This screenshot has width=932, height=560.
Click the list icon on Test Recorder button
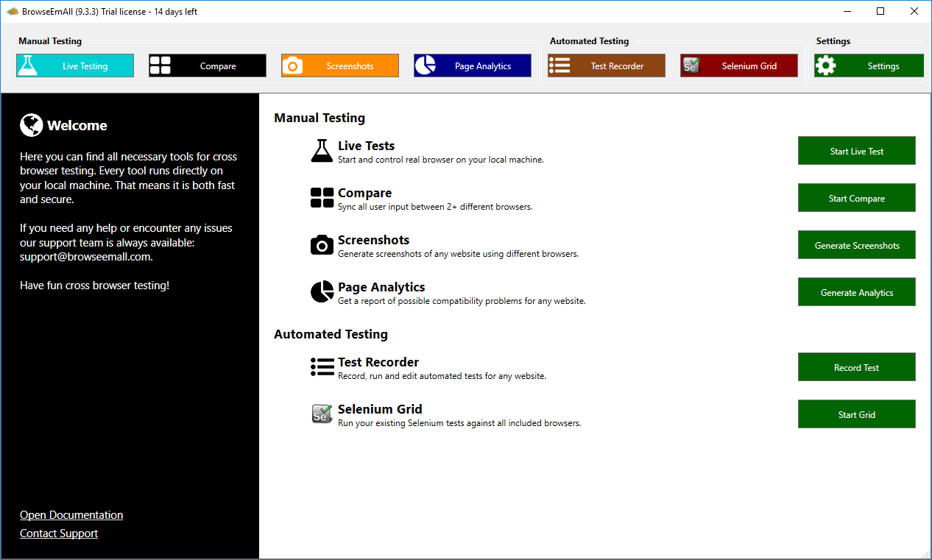point(559,65)
